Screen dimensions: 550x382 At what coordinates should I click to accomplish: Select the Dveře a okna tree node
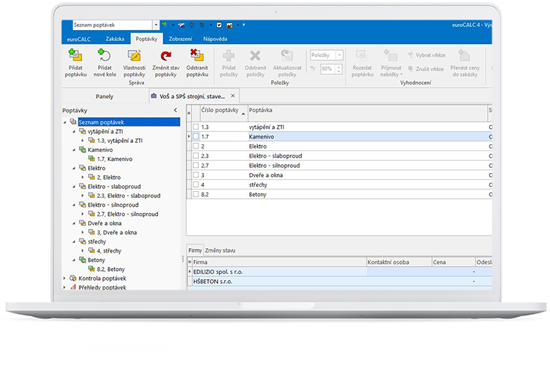tap(105, 223)
